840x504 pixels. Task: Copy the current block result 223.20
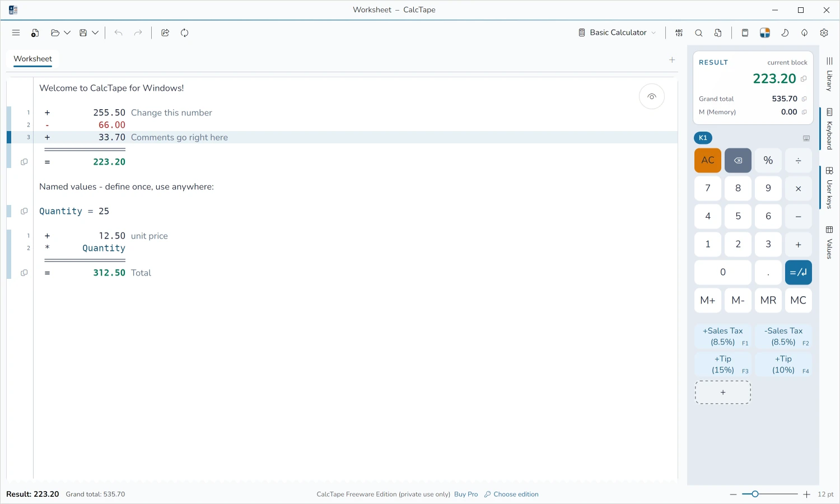tap(804, 79)
